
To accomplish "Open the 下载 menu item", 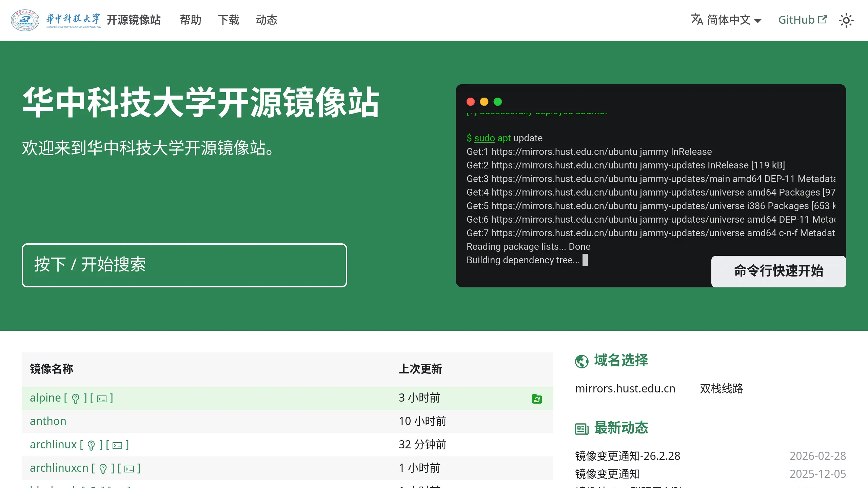I will click(x=229, y=20).
